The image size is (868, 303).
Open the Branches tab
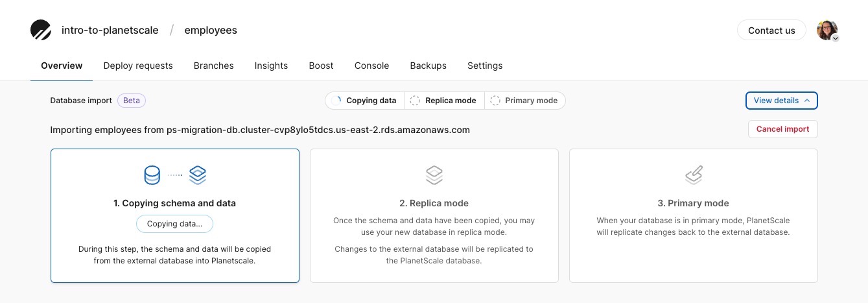pyautogui.click(x=214, y=66)
